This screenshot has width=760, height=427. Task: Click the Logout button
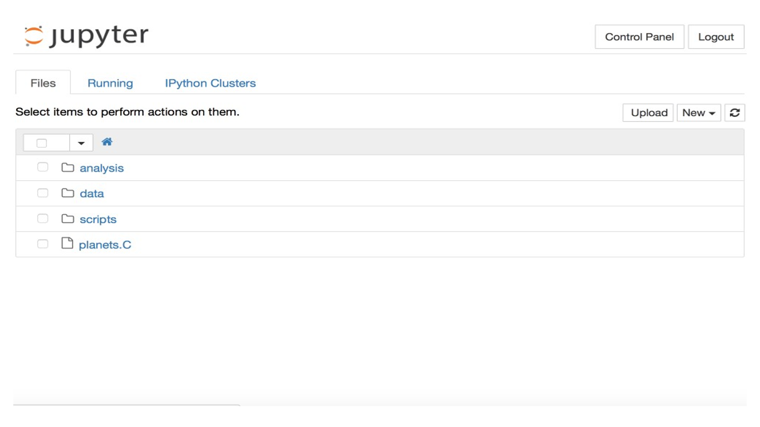716,37
